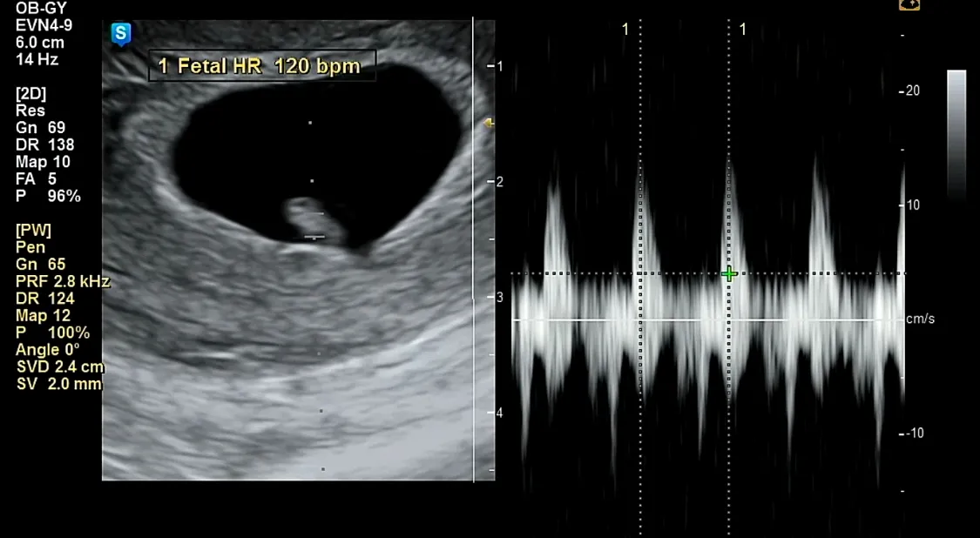Click the Res setting text

(30, 111)
